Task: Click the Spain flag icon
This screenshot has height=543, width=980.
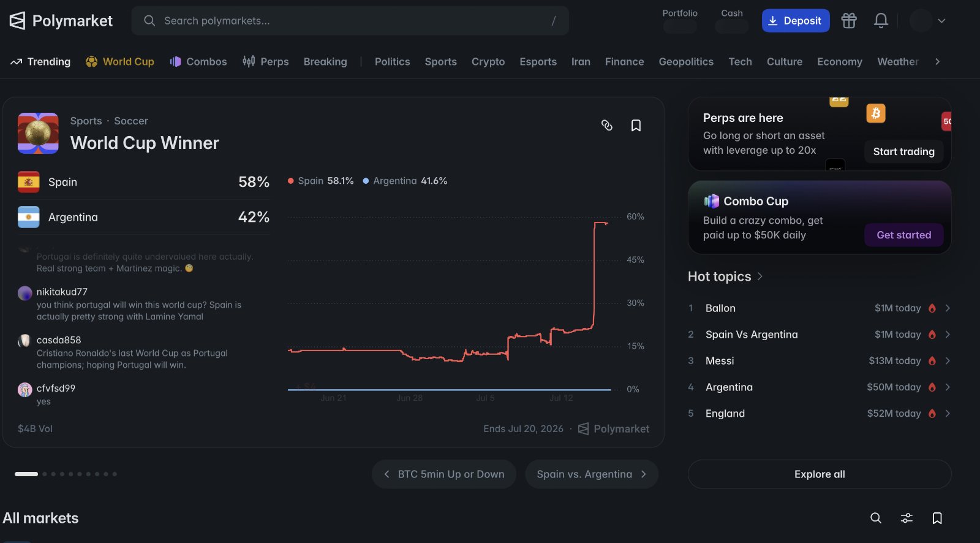Action: 29,182
